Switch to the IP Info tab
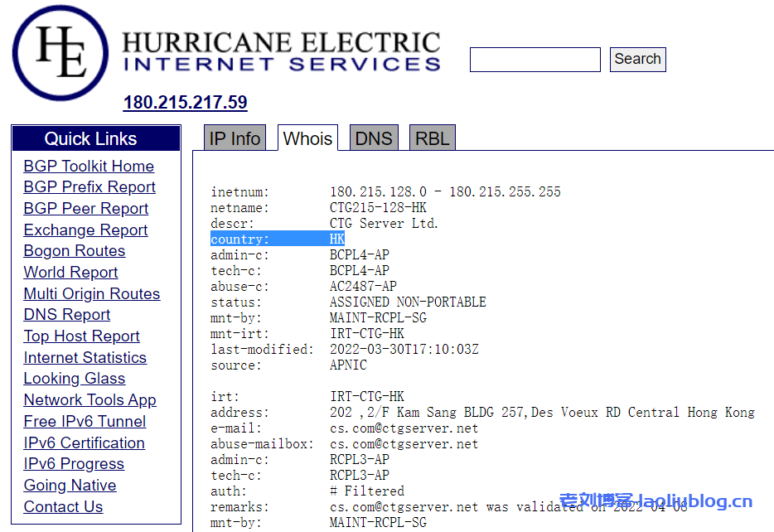Screen dimensions: 774x532 point(235,138)
